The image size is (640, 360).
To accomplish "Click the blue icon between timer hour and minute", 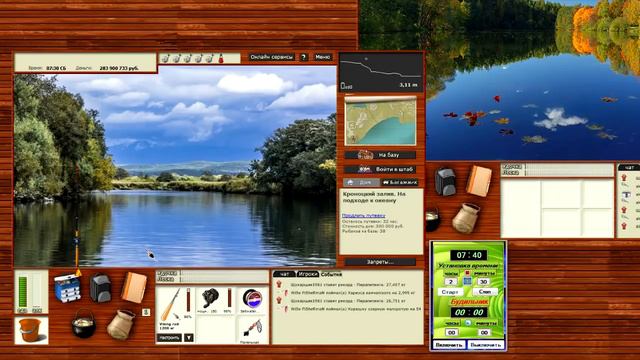I will coord(467,281).
